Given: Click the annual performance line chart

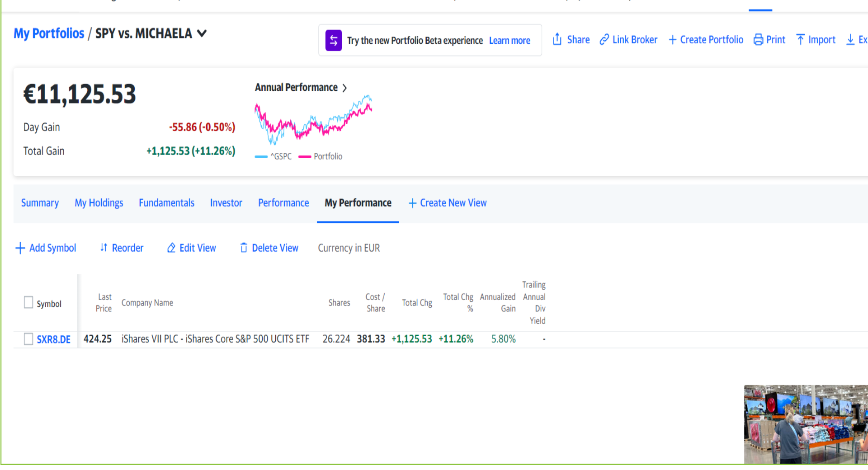Looking at the screenshot, I should click(x=313, y=120).
